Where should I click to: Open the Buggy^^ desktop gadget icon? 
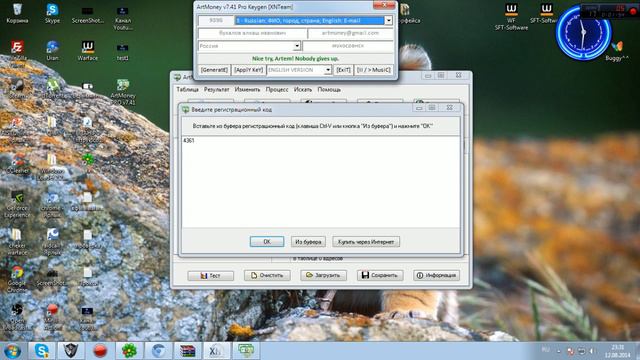(617, 51)
